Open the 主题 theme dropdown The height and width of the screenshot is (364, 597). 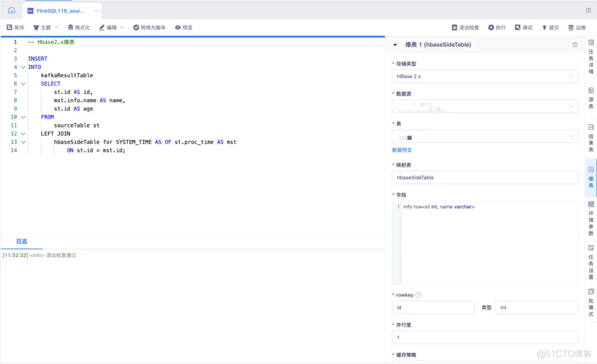tap(46, 28)
